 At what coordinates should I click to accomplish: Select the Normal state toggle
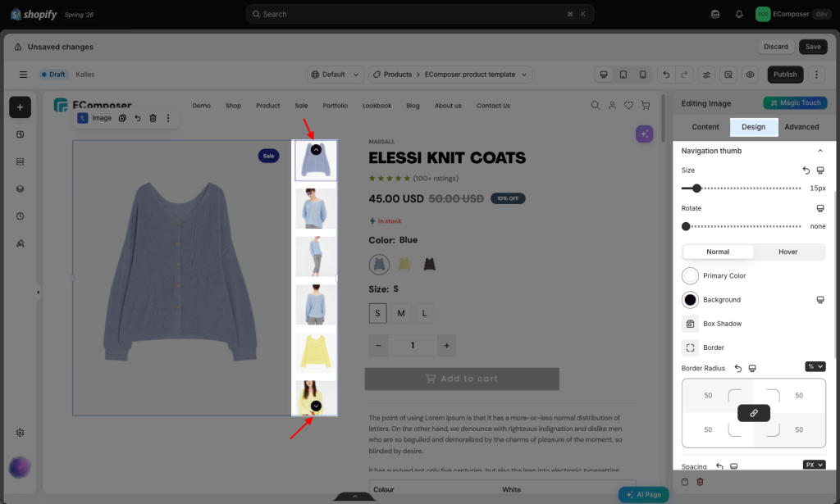(x=718, y=252)
